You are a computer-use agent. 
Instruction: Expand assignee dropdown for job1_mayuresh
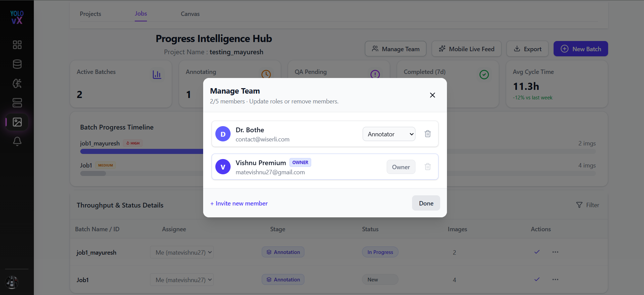(x=182, y=252)
